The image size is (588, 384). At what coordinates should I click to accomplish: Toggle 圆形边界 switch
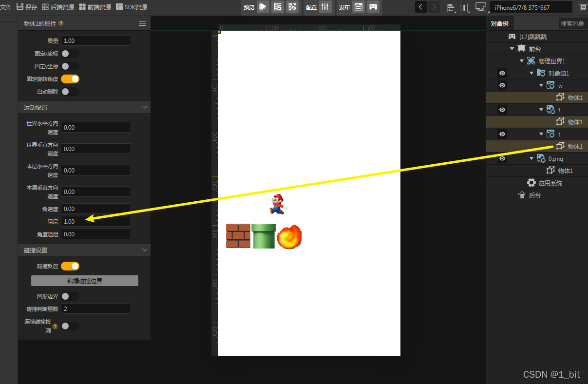pos(70,296)
